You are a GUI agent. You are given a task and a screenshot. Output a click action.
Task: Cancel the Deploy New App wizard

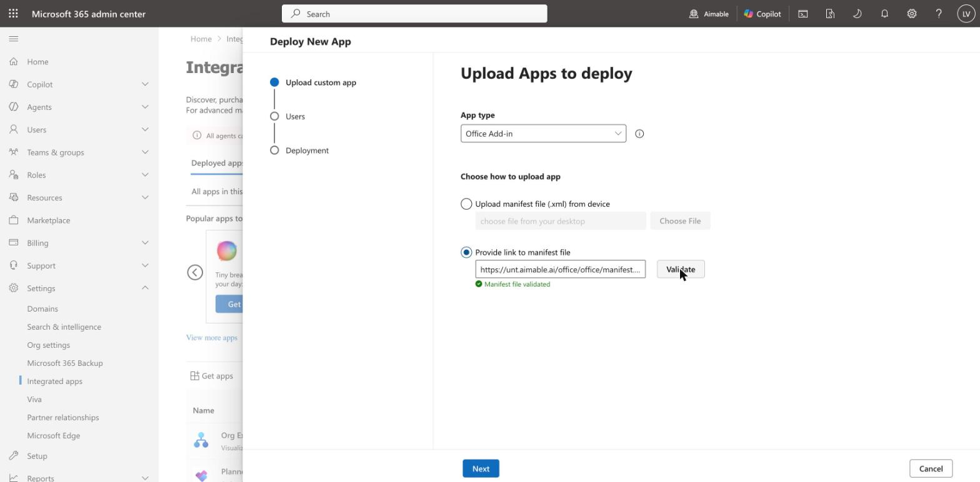(931, 469)
